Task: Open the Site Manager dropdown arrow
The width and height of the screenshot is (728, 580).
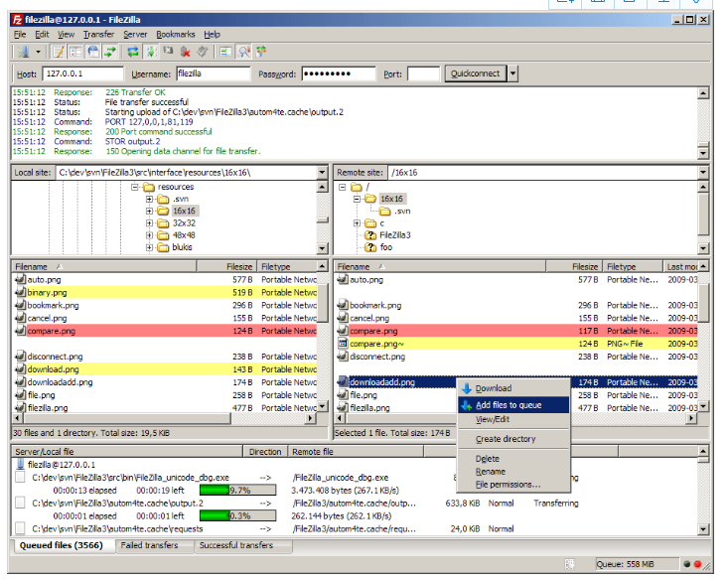Action: click(38, 52)
